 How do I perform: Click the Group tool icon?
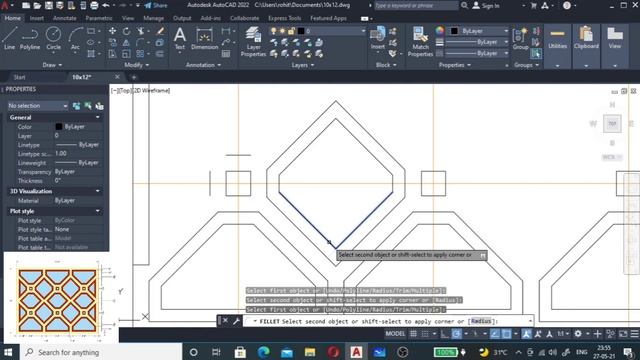click(520, 39)
